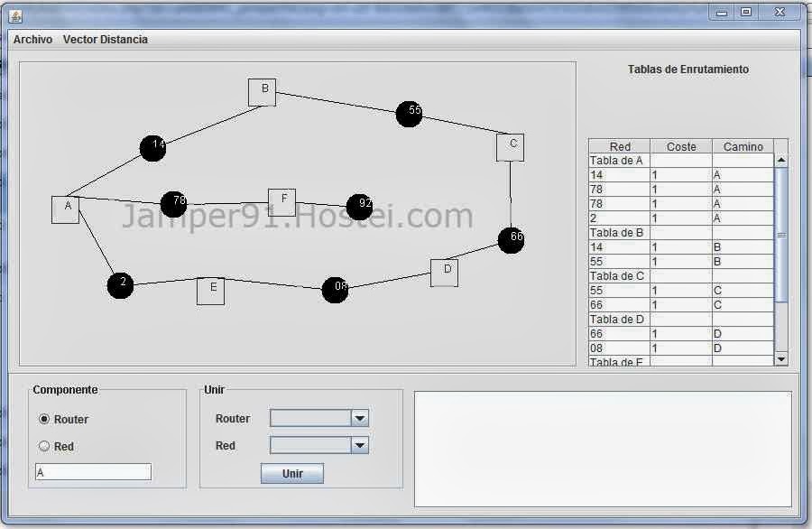Click network node 14
The width and height of the screenshot is (812, 529).
coord(152,146)
